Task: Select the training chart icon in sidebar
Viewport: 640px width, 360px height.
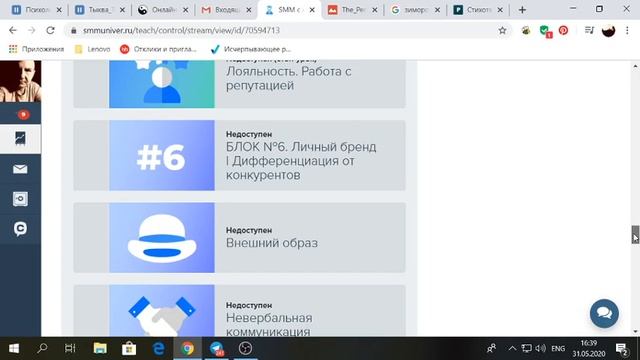Action: tap(20, 138)
